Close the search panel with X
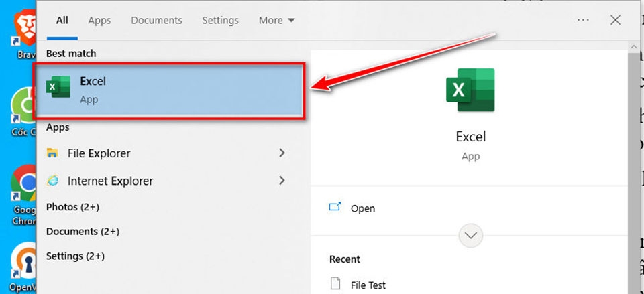 point(615,20)
